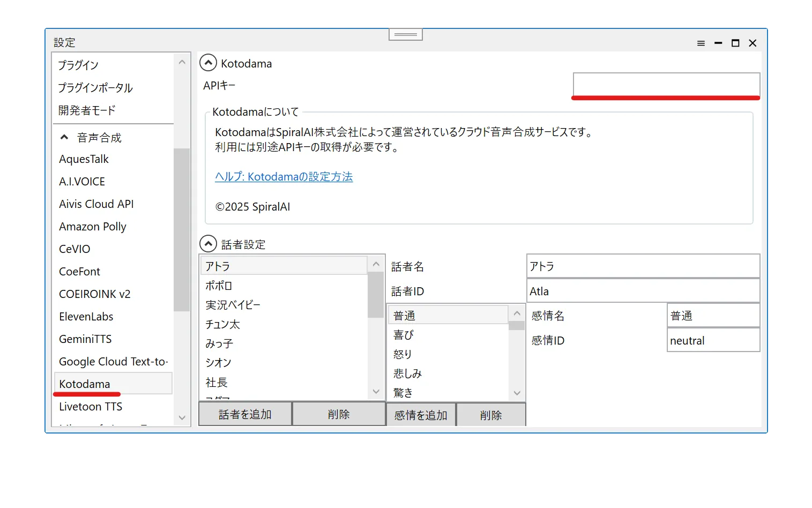The width and height of the screenshot is (812, 508).
Task: Select speaker 社長
Action: 284,382
